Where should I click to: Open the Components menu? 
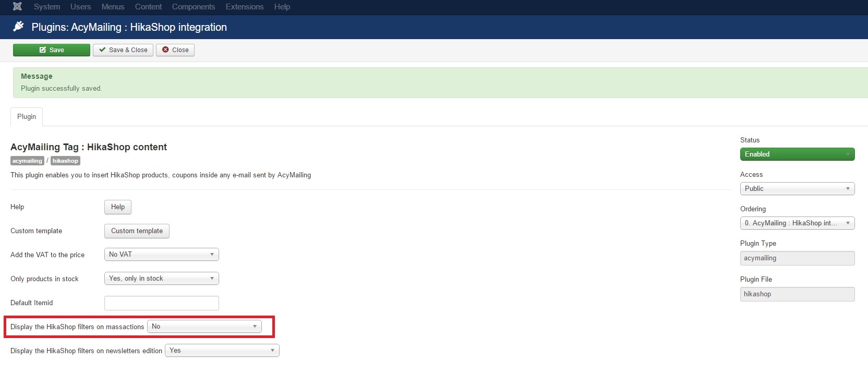tap(194, 7)
